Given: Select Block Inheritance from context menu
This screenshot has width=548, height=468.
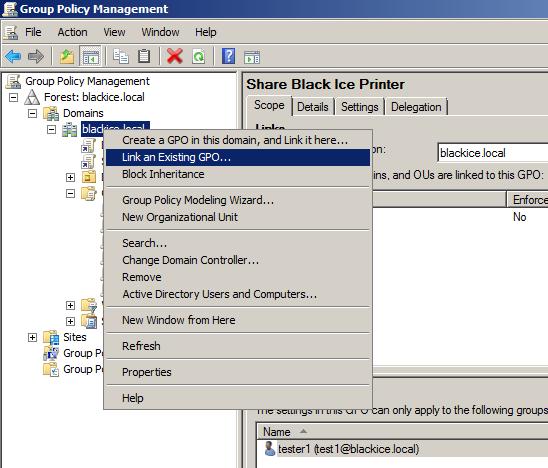Looking at the screenshot, I should click(x=238, y=174).
